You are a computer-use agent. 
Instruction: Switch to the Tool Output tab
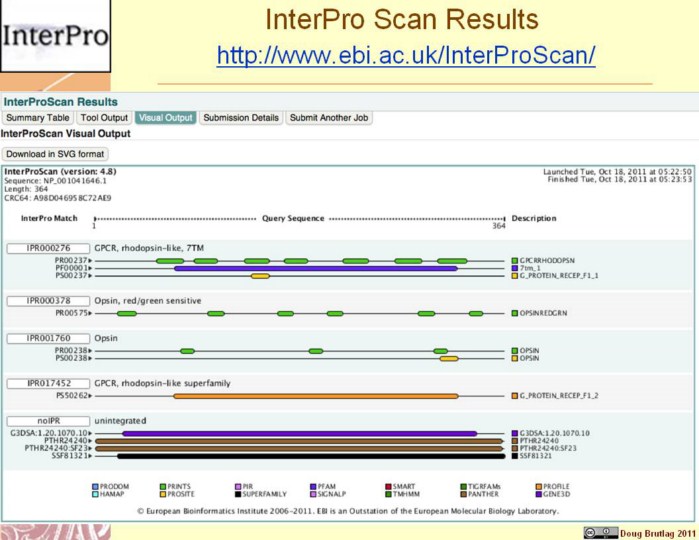(x=104, y=118)
